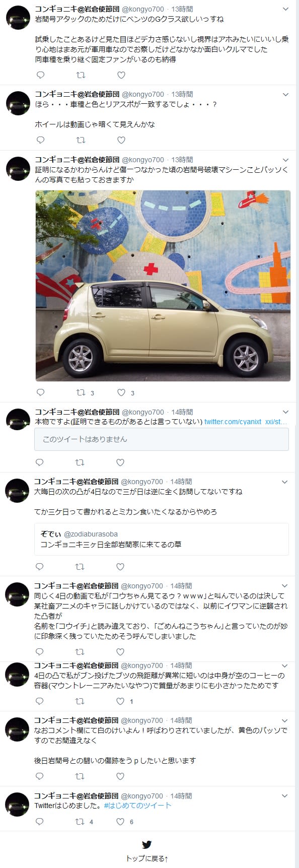299x868 pixels.
Task: Retweet the Twitterはじめました tweet
Action: pos(80,821)
